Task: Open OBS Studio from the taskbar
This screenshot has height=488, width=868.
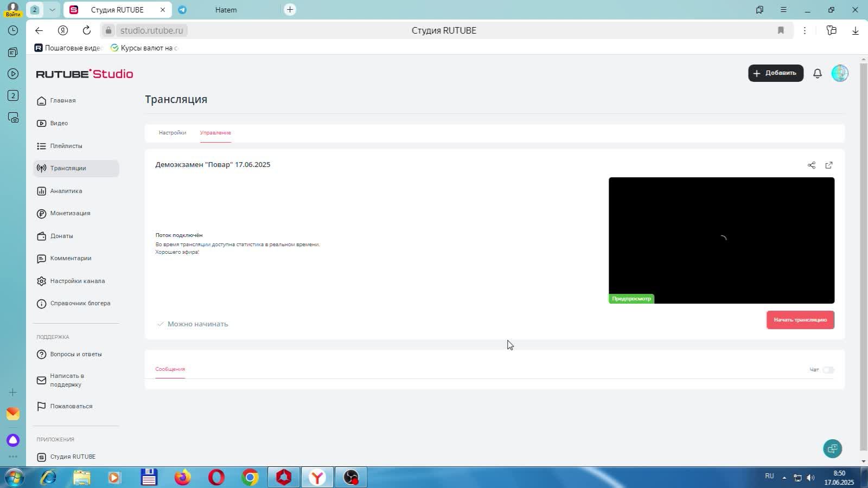Action: click(351, 477)
